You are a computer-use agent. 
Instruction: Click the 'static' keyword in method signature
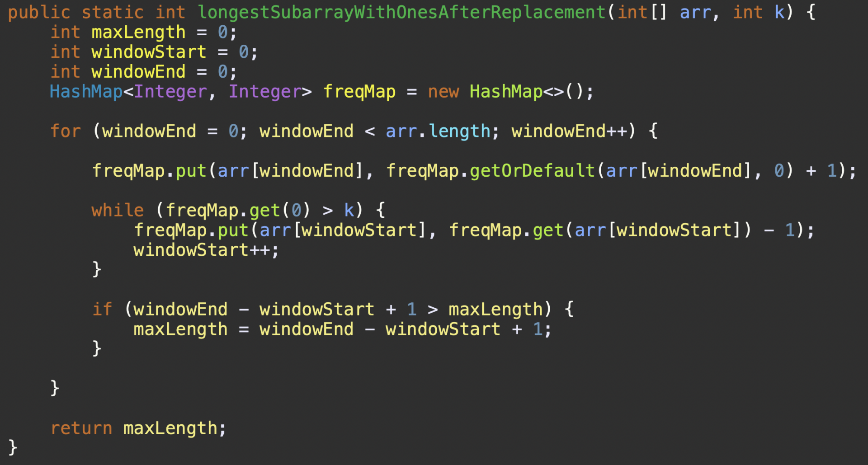coord(113,12)
